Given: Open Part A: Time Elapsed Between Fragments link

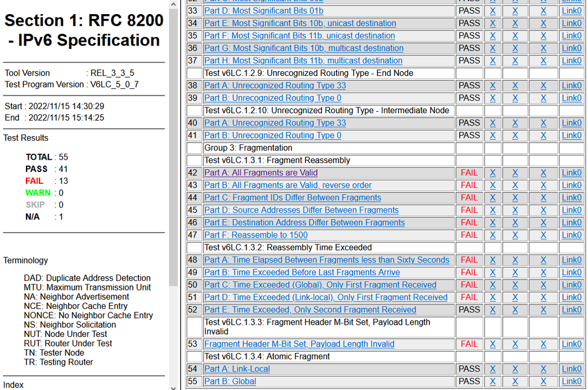Looking at the screenshot, I should coord(327,260).
